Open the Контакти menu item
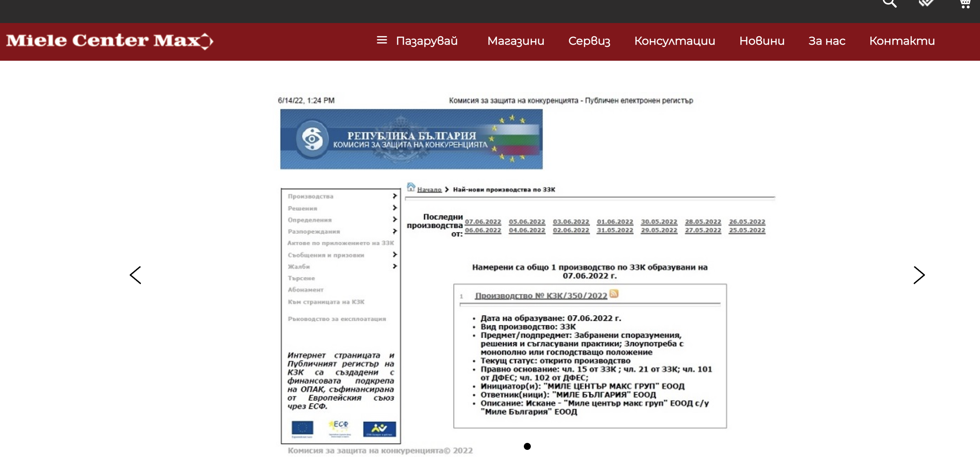Image resolution: width=980 pixels, height=460 pixels. point(902,41)
